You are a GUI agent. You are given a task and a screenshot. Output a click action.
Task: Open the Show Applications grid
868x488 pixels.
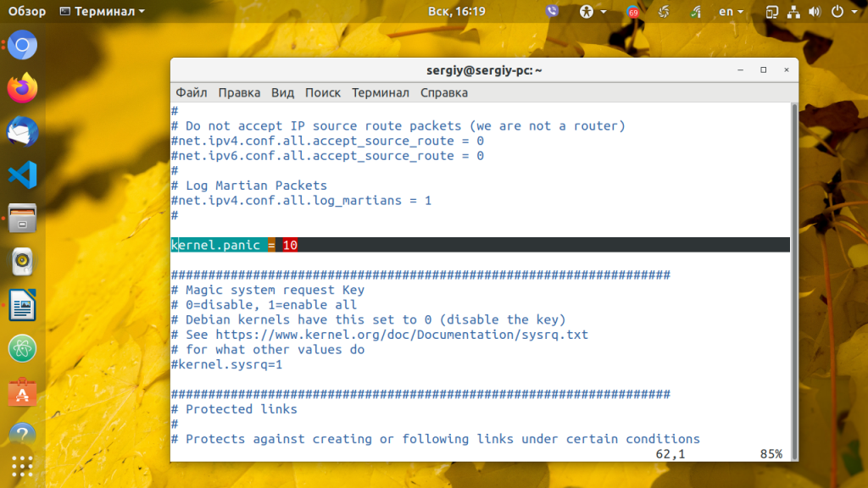tap(21, 466)
